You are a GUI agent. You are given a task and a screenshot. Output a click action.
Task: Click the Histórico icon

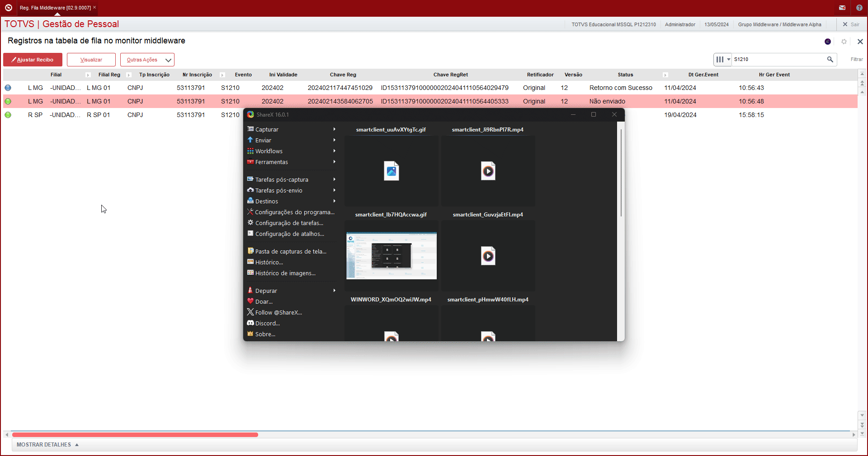(250, 262)
